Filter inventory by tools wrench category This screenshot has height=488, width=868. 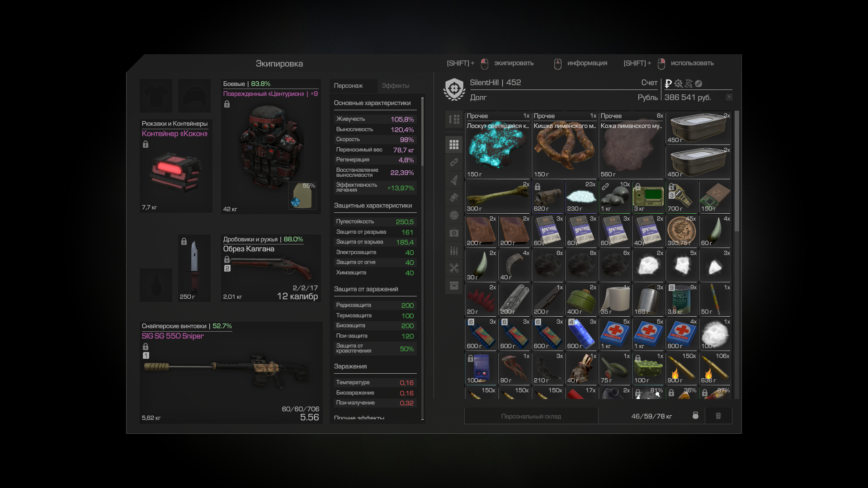(454, 268)
